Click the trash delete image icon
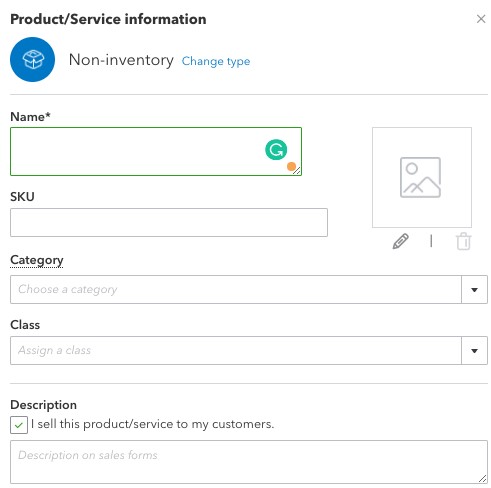The height and width of the screenshot is (488, 491). (463, 241)
